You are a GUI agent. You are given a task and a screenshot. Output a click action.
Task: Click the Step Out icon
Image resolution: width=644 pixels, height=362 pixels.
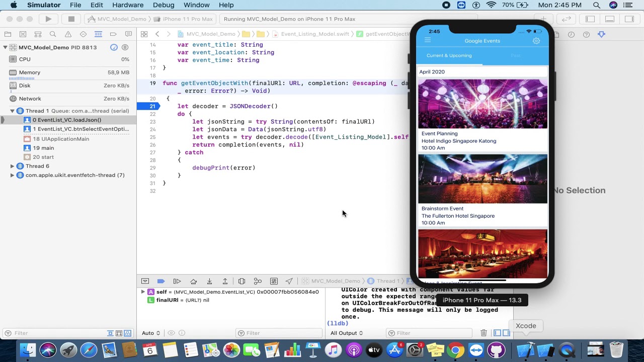(x=225, y=281)
